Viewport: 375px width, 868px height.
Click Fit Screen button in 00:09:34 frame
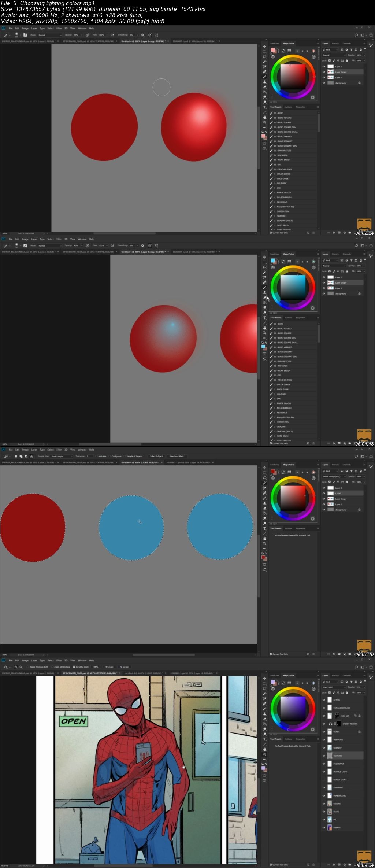(109, 667)
